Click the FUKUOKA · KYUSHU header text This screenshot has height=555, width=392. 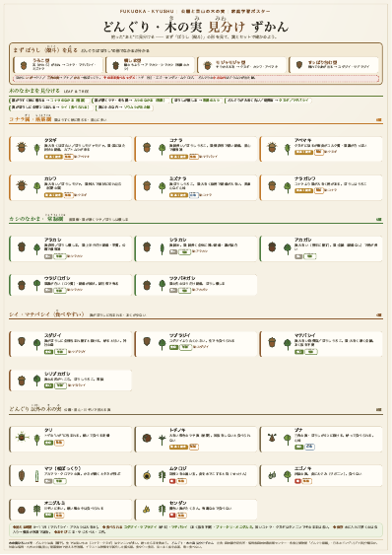tap(147, 11)
